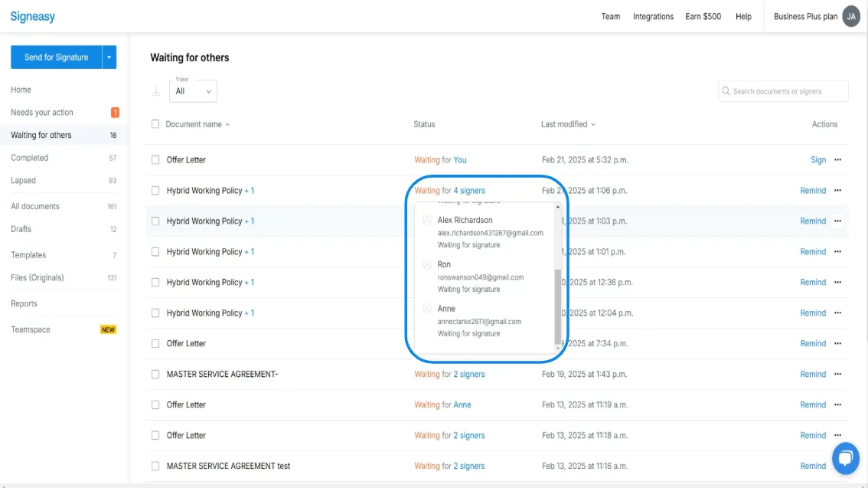Open the chat support bubble
This screenshot has width=868, height=488.
845,458
